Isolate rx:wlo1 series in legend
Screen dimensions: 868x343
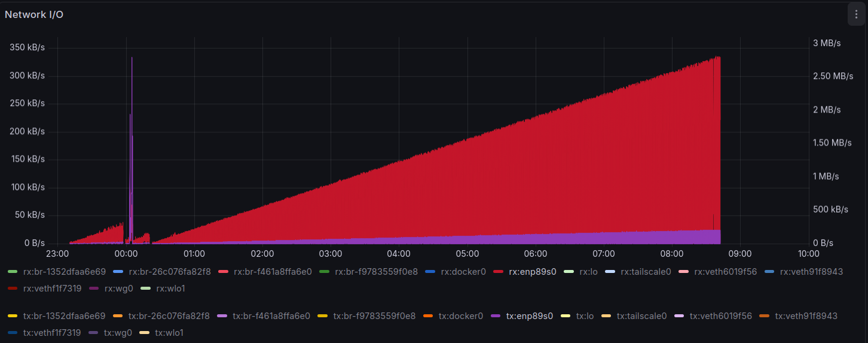(170, 289)
